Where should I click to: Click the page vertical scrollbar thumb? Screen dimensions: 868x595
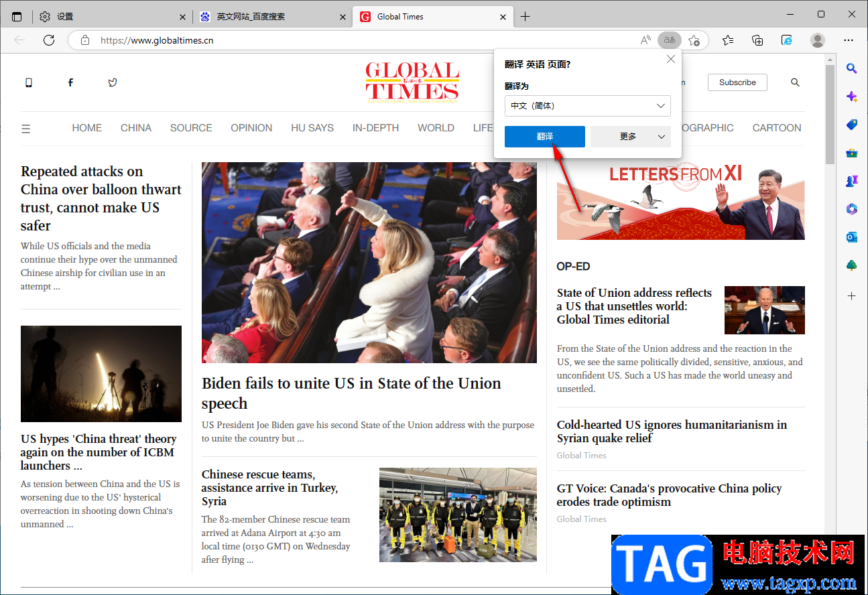830,114
